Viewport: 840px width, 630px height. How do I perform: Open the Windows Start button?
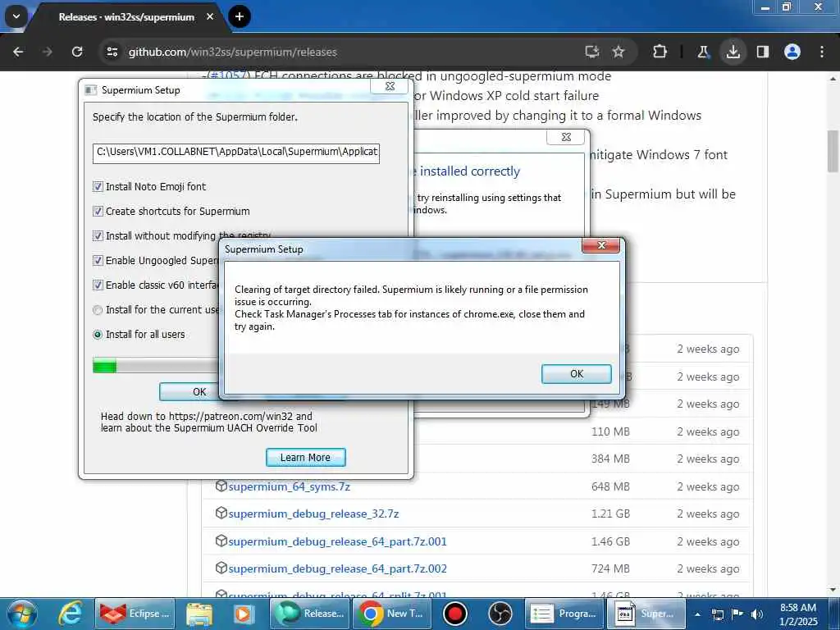click(x=21, y=614)
